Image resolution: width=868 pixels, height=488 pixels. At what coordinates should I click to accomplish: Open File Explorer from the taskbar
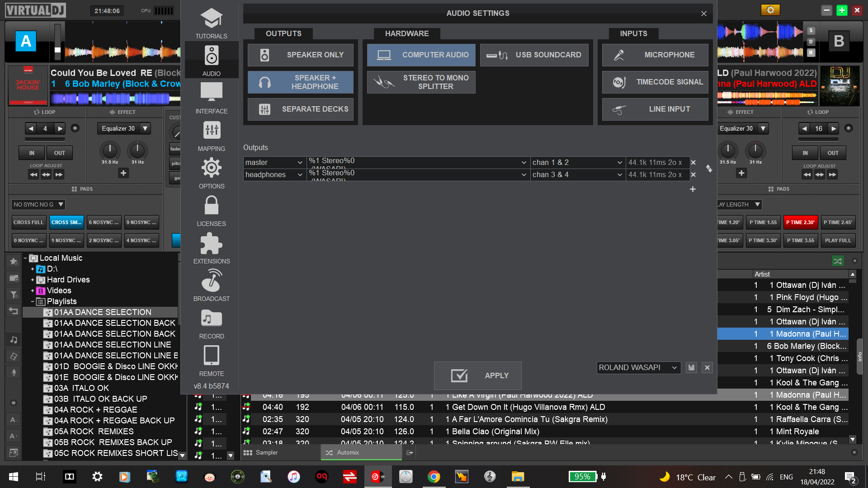tap(518, 477)
